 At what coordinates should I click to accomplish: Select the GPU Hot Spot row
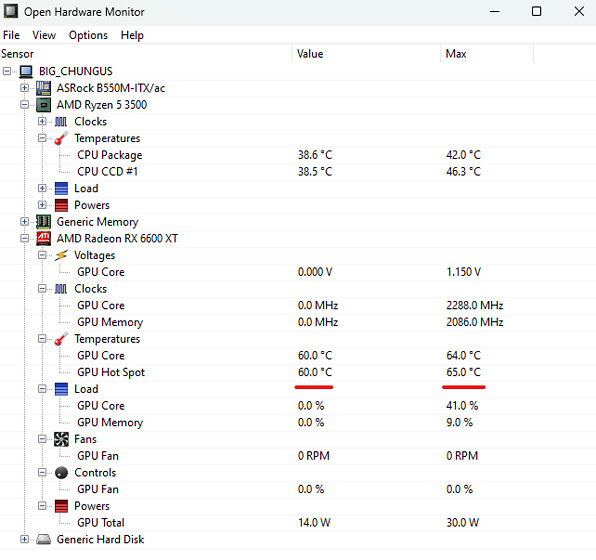click(298, 372)
